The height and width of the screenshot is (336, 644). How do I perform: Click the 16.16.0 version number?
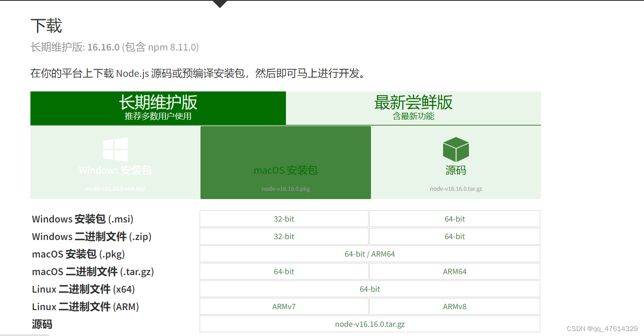(x=103, y=47)
